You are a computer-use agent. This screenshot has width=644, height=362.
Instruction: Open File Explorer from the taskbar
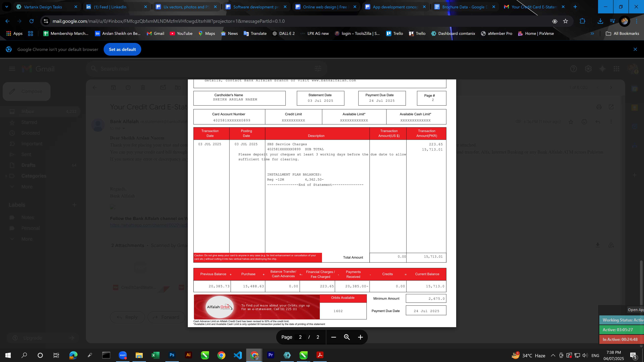(139, 355)
